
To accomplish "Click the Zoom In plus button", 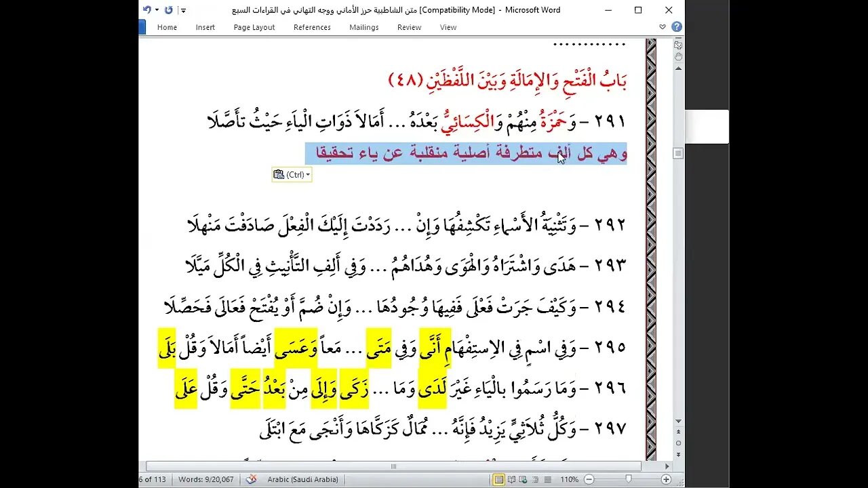I will [x=667, y=479].
